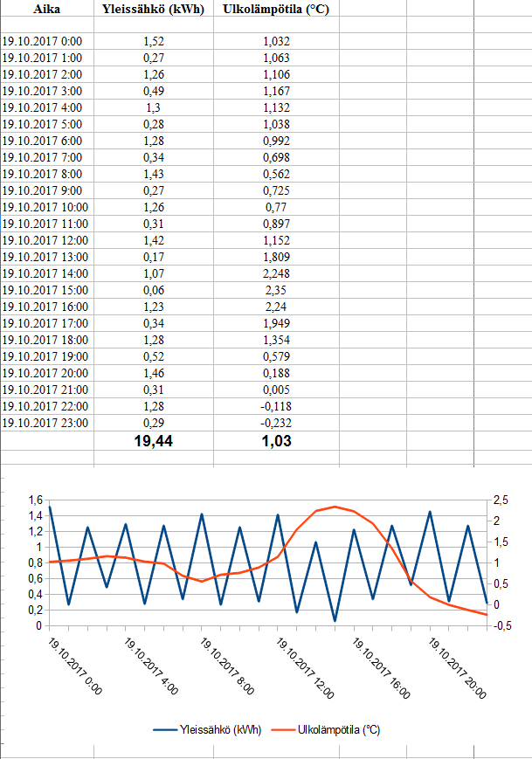Select the cell 19.10.2017 1:00
This screenshot has height=759, width=532.
(x=47, y=58)
